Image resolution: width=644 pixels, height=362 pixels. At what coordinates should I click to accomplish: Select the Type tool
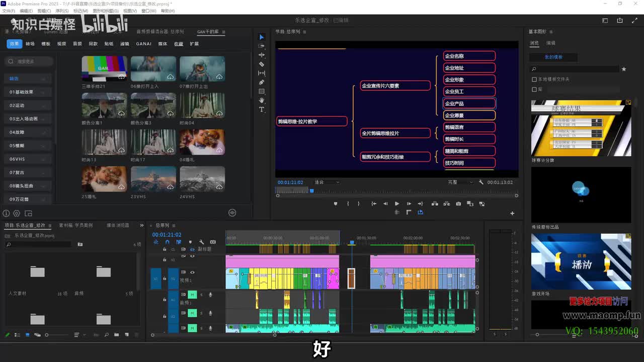[x=262, y=110]
